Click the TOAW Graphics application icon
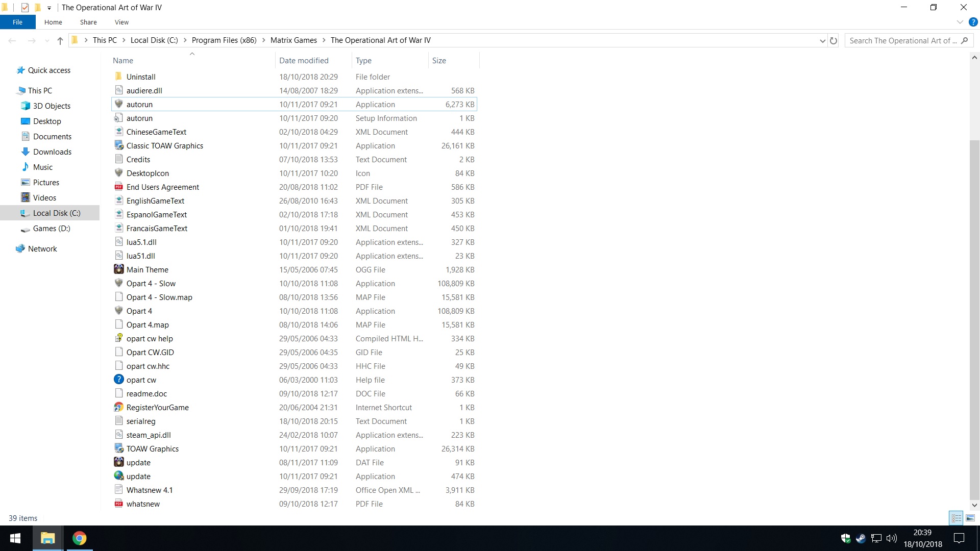This screenshot has height=551, width=980. pyautogui.click(x=119, y=448)
